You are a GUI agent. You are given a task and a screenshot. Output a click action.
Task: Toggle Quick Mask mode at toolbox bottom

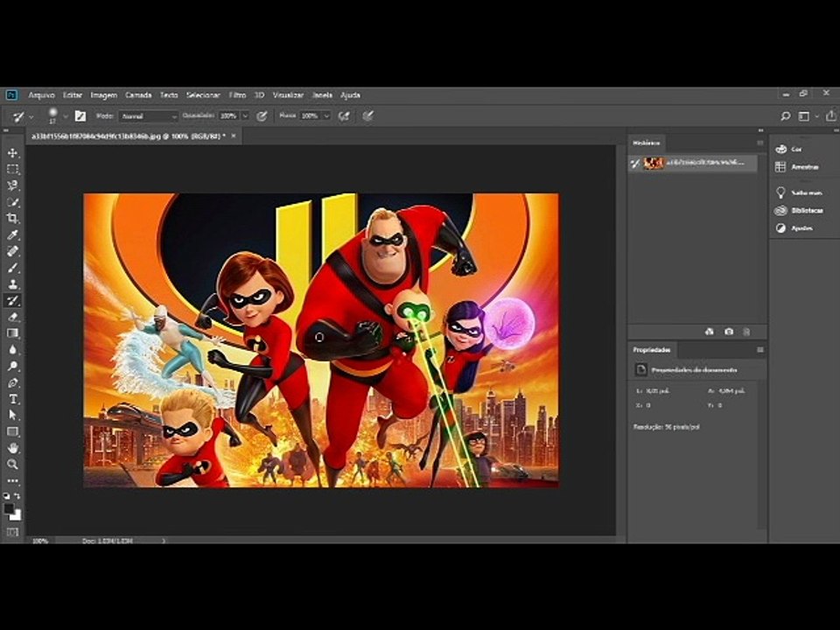click(x=12, y=531)
